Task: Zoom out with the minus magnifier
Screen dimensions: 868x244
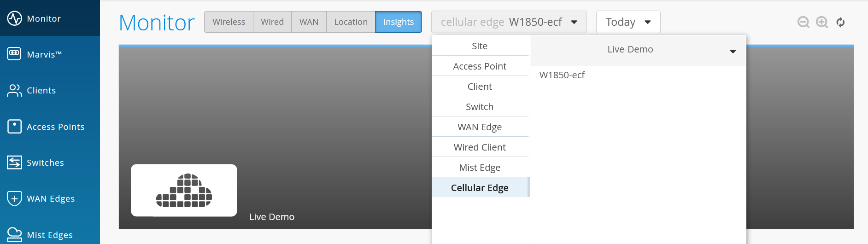Action: point(803,22)
